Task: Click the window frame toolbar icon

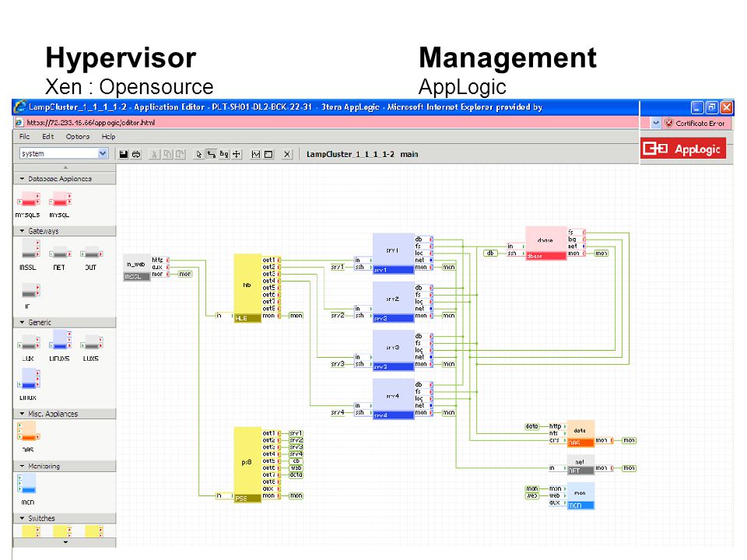Action: coord(268,154)
